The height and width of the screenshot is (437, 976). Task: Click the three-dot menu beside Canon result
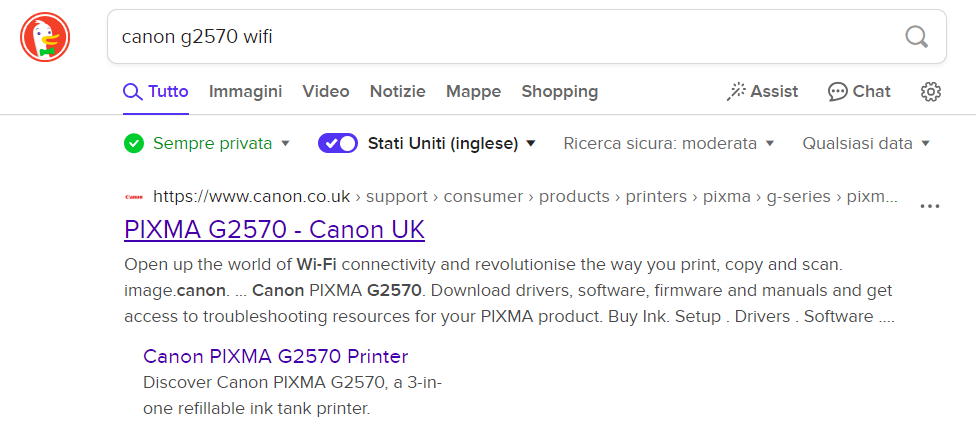(x=930, y=206)
